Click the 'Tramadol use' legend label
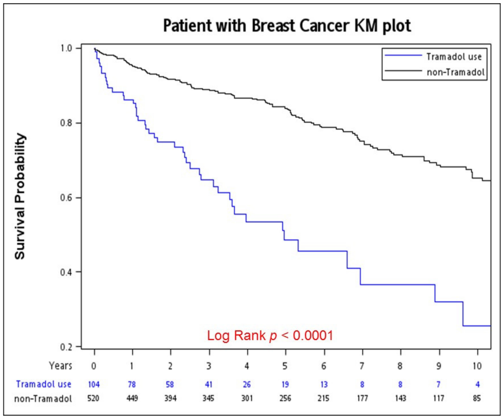 (454, 57)
